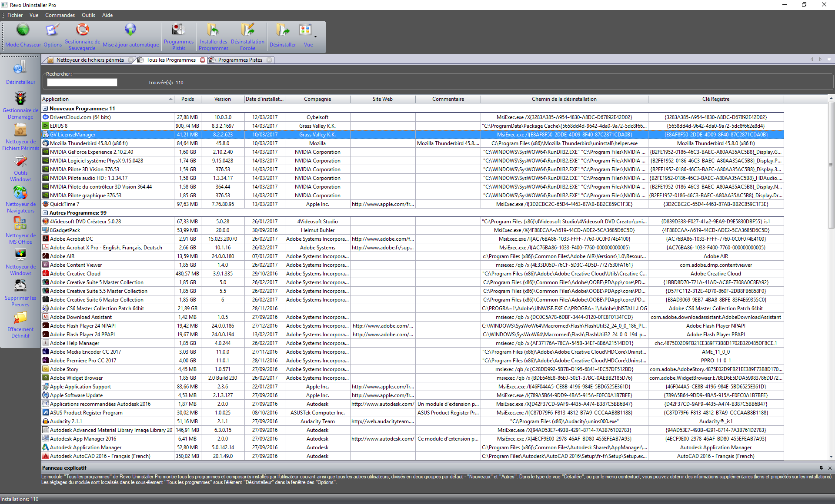
Task: Select ASUS Product Register Program row
Action: [x=413, y=413]
